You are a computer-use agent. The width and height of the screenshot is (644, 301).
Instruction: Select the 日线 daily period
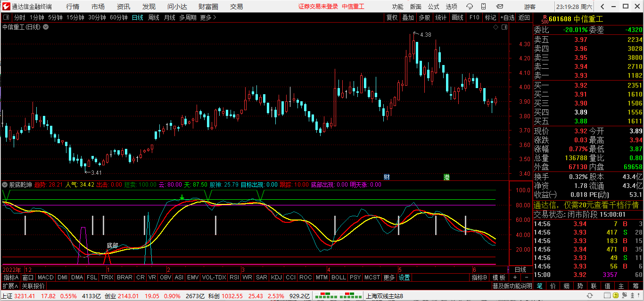tap(138, 17)
